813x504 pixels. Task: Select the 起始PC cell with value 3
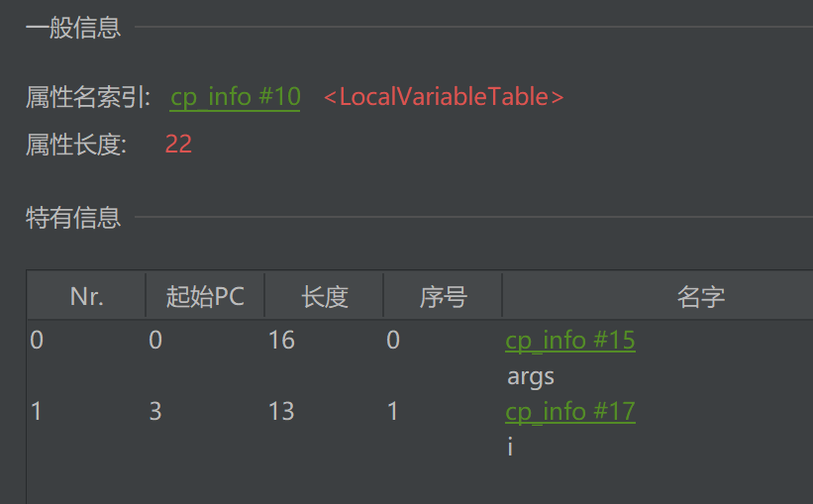coord(155,411)
